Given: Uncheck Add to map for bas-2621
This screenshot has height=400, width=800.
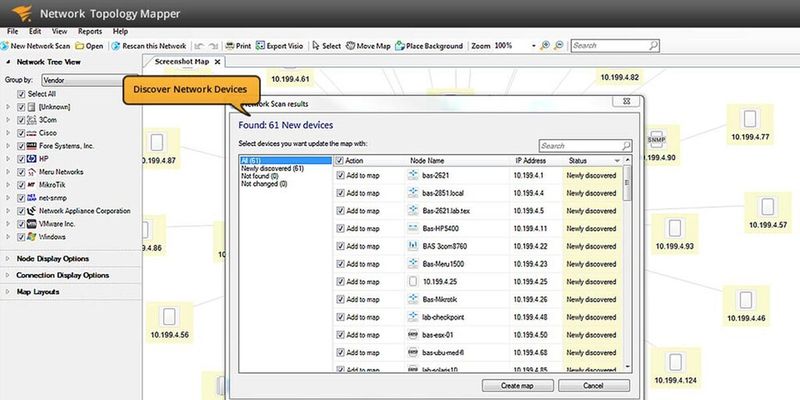Looking at the screenshot, I should [x=340, y=176].
